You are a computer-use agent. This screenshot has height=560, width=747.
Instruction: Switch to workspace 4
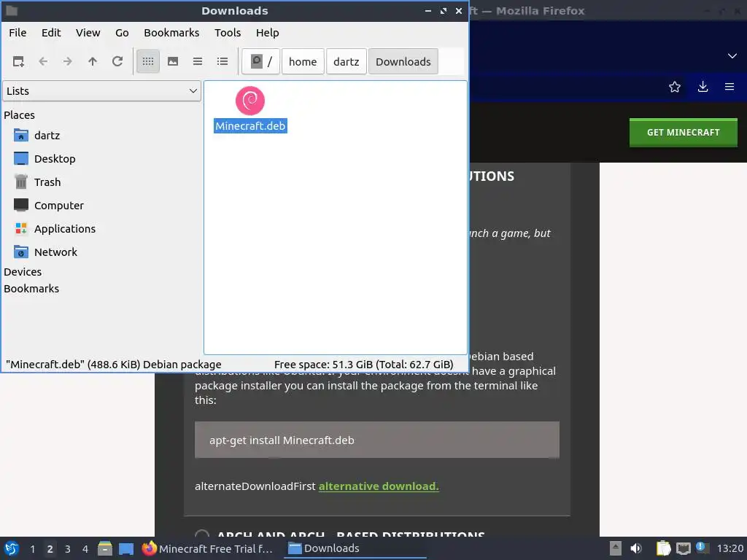point(85,549)
